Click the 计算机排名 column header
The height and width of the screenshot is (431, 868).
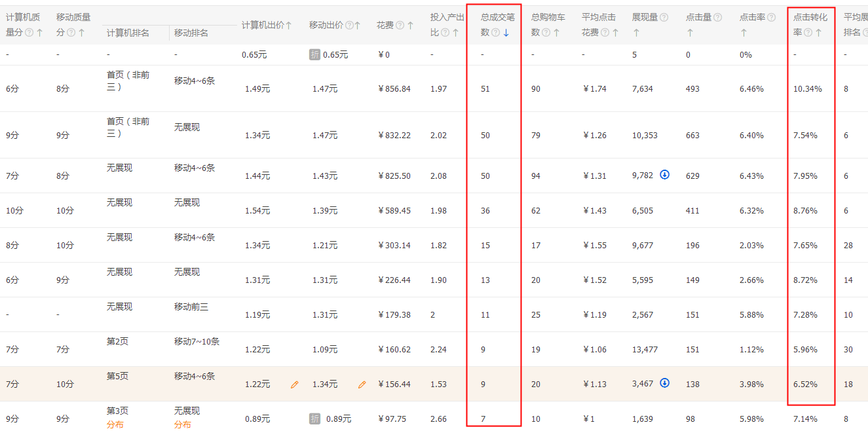[128, 33]
